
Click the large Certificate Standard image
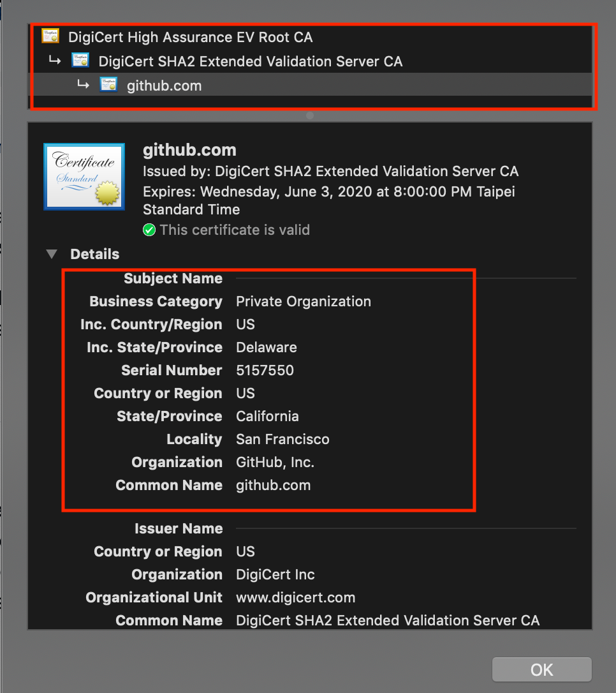tap(84, 176)
